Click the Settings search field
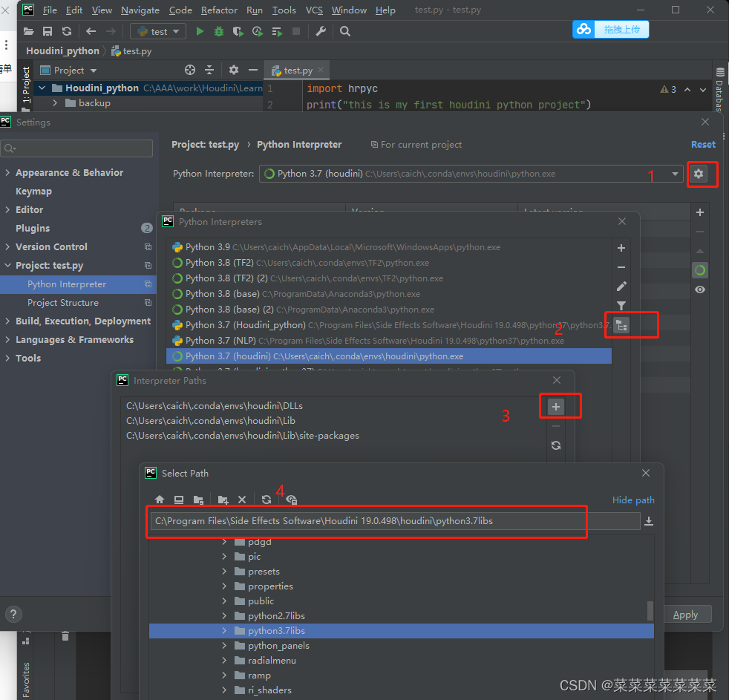This screenshot has width=729, height=700. pos(77,148)
